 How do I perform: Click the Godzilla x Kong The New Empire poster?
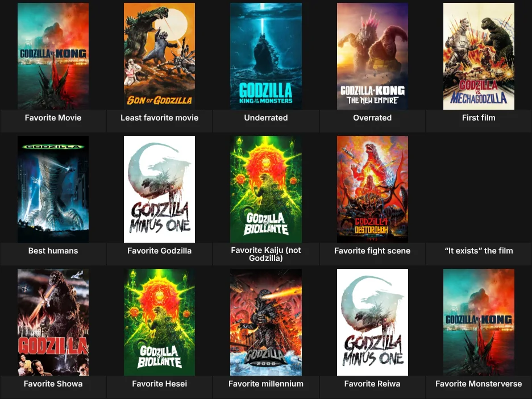click(x=372, y=56)
